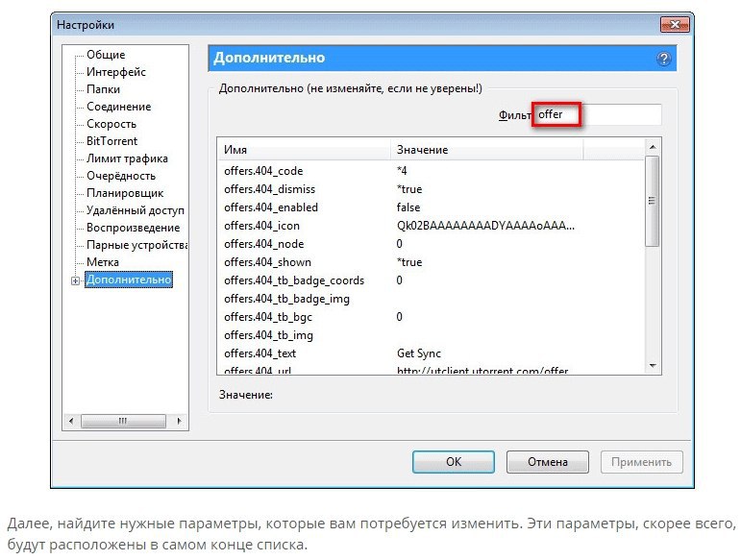Click the Get Sync value cell

click(419, 353)
